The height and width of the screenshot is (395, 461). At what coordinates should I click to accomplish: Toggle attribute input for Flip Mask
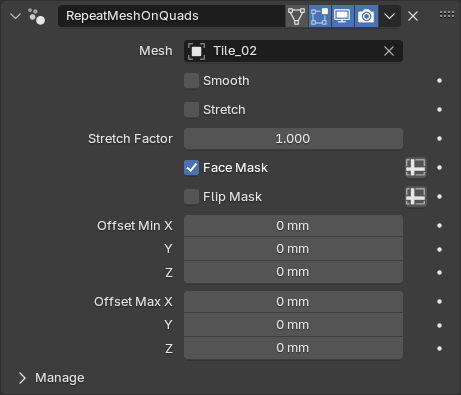pyautogui.click(x=416, y=196)
